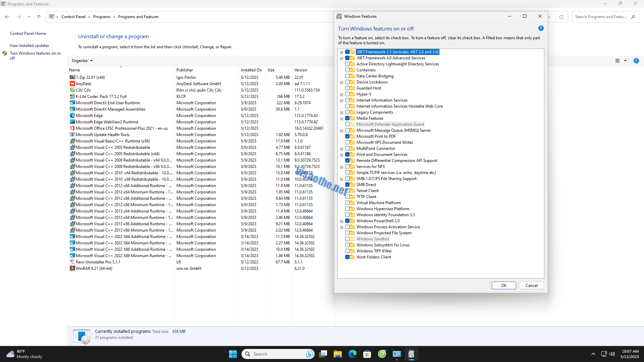Image resolution: width=644 pixels, height=362 pixels.
Task: Expand the Internet Information Services node
Action: 342,100
